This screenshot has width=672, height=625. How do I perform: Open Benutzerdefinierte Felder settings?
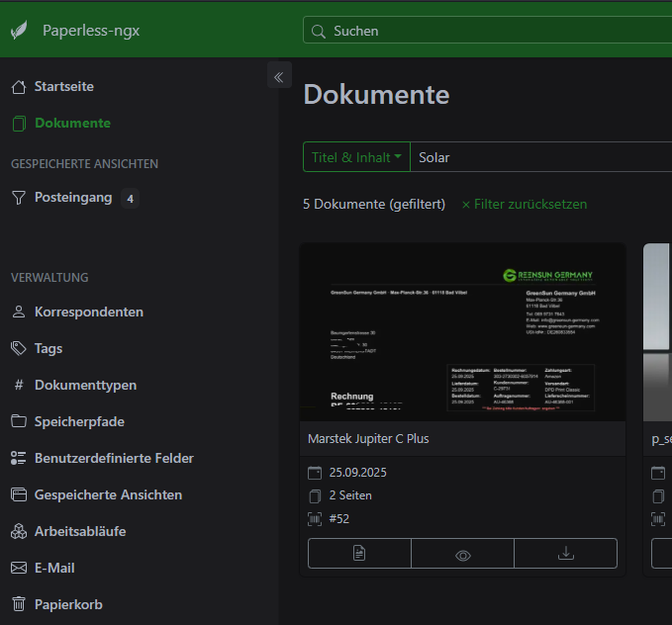tap(113, 459)
